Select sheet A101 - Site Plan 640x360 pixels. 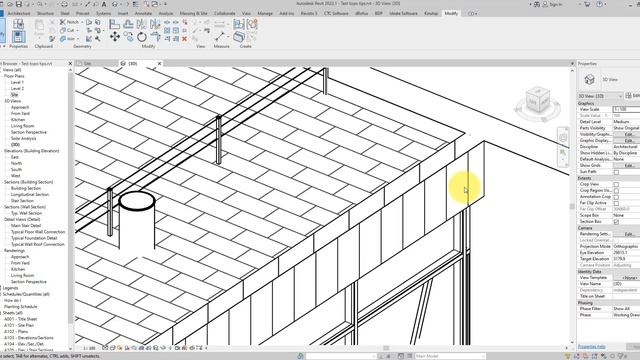(x=19, y=326)
